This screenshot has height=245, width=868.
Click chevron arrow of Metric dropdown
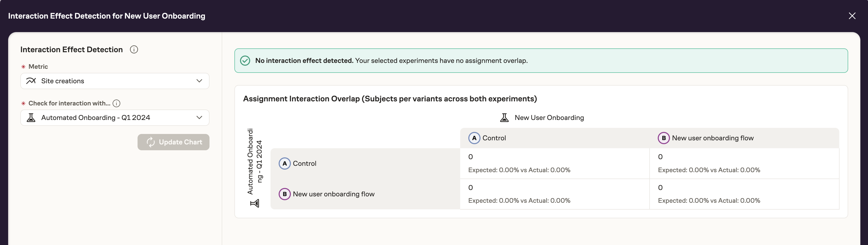199,81
